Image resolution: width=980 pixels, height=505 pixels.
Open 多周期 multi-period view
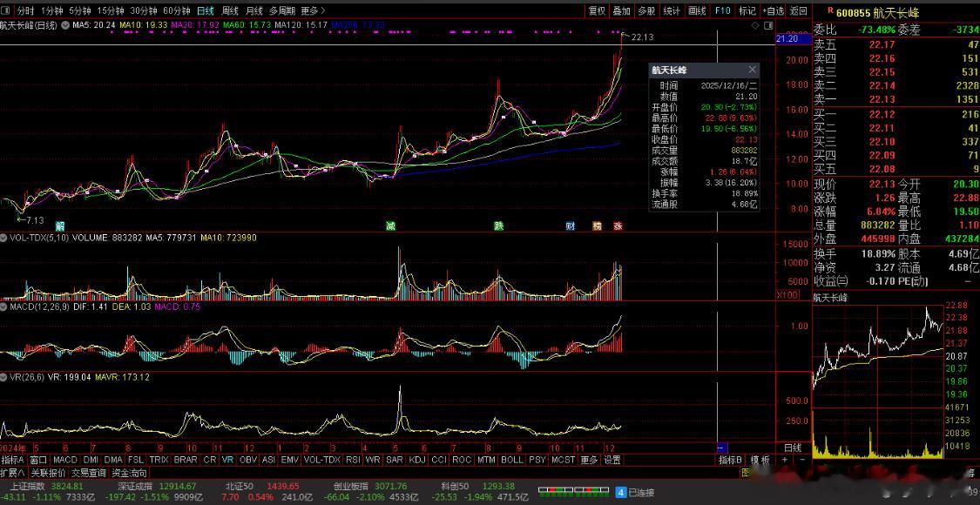click(x=282, y=10)
